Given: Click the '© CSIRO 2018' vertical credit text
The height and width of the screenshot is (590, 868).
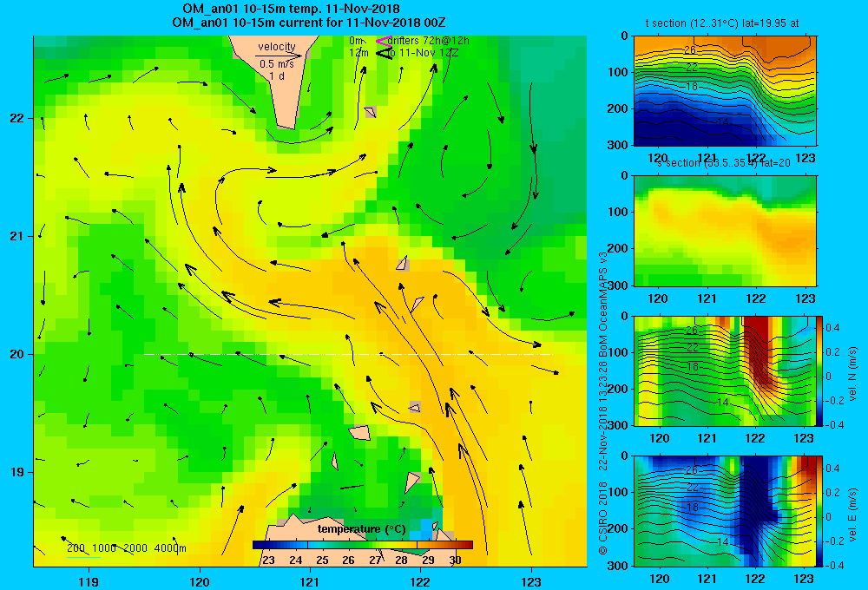Looking at the screenshot, I should (x=603, y=517).
